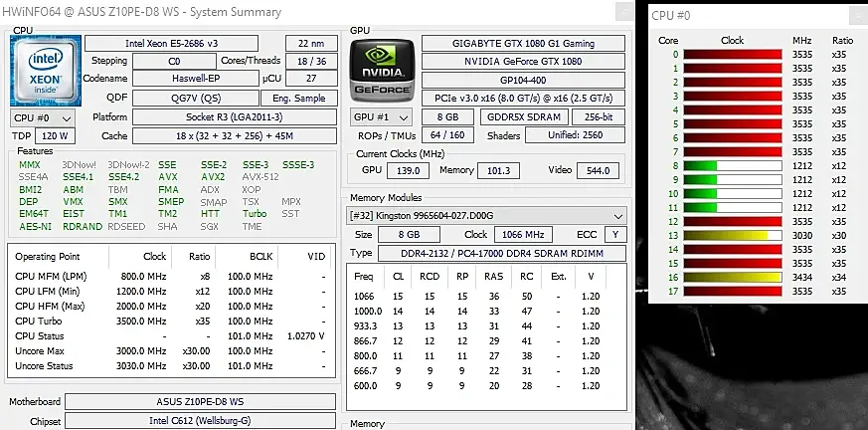Click the QG7V (QS) QDF field

click(x=196, y=99)
